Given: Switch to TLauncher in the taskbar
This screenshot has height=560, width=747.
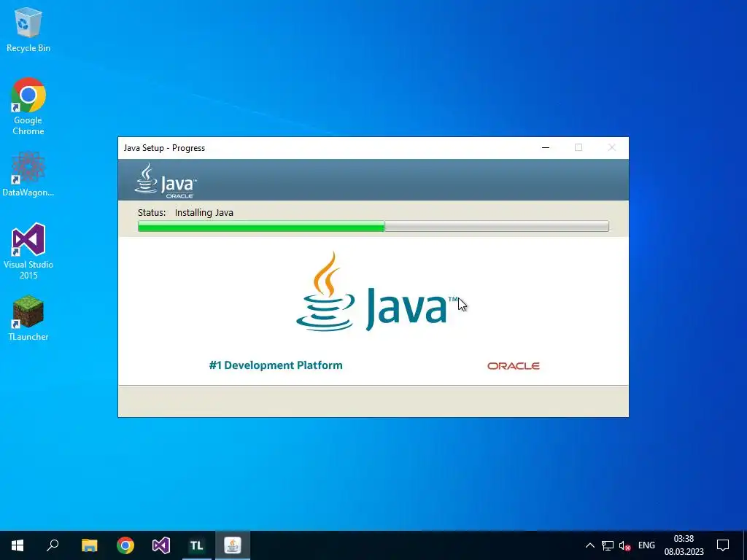Looking at the screenshot, I should (x=197, y=545).
